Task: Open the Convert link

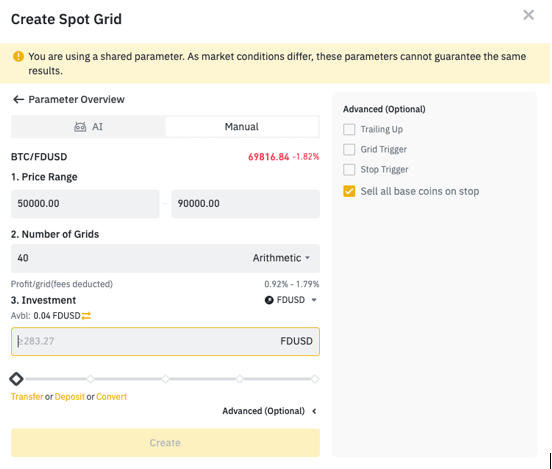Action: tap(111, 397)
